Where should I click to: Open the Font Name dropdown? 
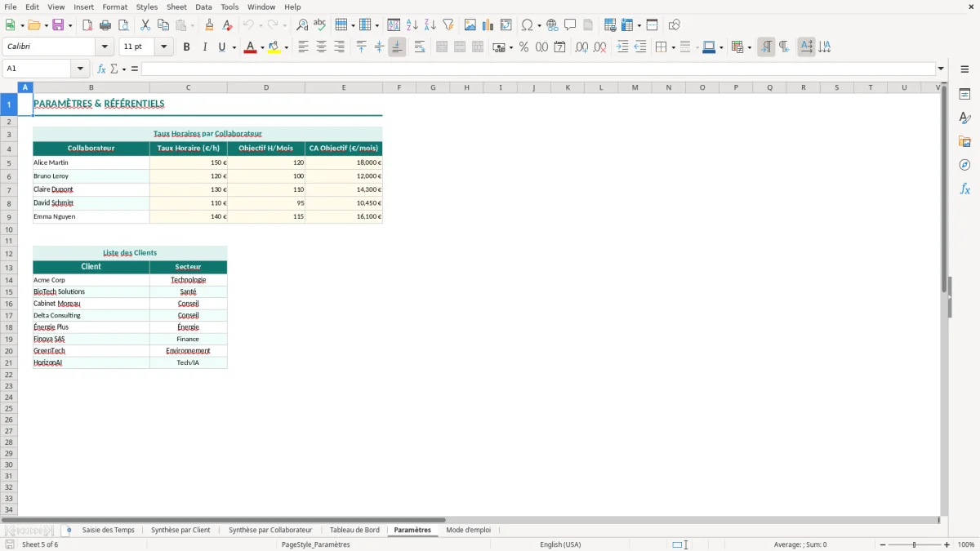(x=105, y=47)
